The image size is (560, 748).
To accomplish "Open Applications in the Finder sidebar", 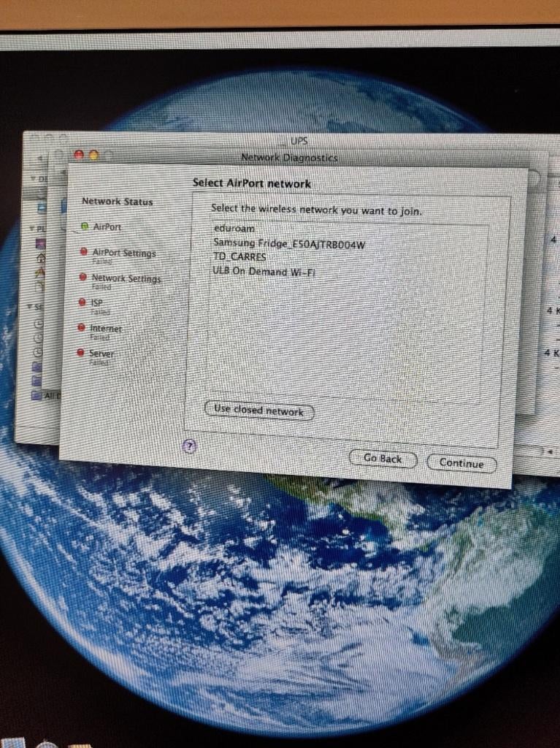I will (x=40, y=272).
